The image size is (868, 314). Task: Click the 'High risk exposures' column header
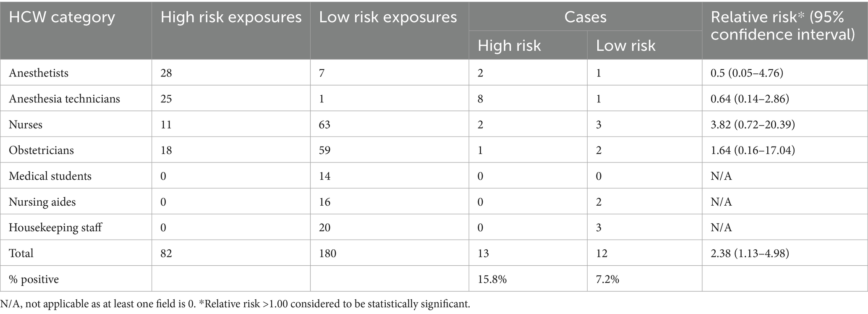pyautogui.click(x=231, y=18)
